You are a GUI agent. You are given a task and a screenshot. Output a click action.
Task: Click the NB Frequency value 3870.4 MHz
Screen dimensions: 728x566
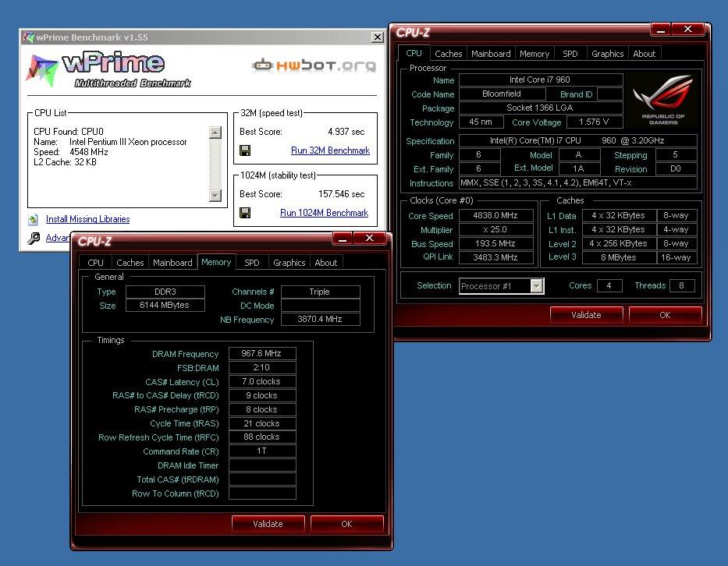(320, 319)
